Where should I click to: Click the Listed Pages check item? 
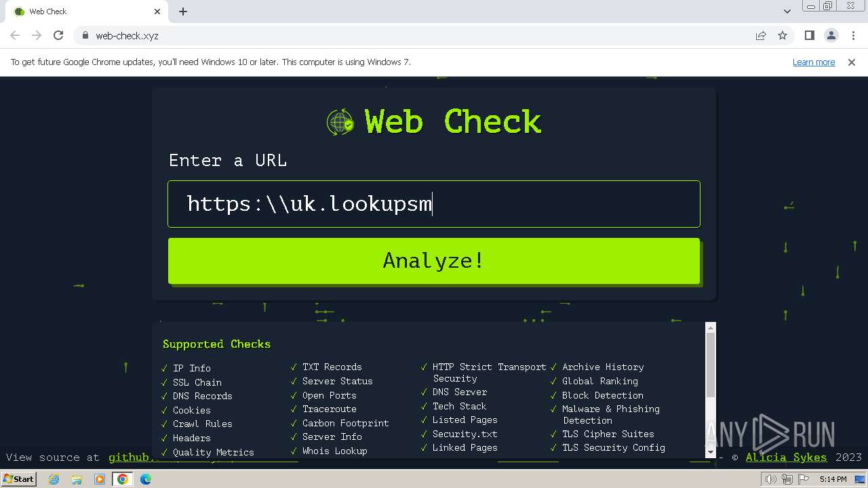[465, 420]
